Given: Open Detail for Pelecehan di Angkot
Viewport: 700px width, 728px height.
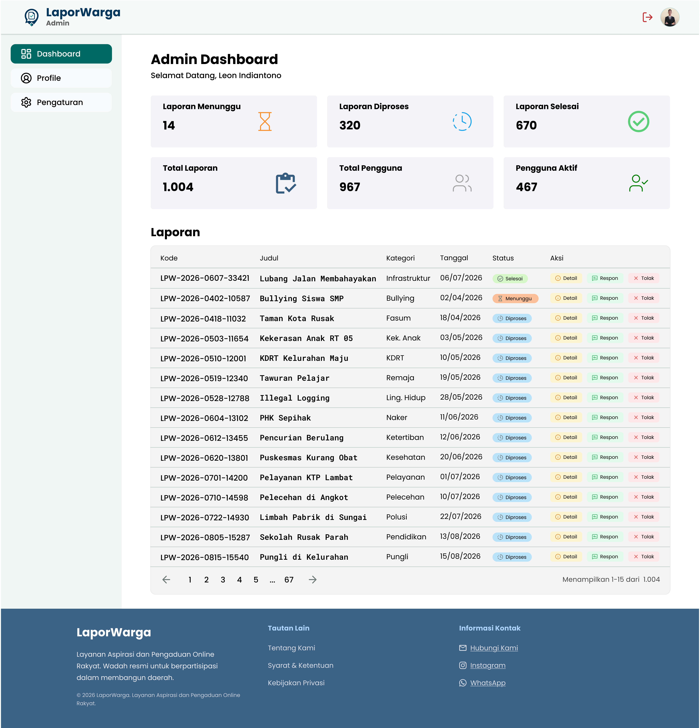Looking at the screenshot, I should coord(566,497).
